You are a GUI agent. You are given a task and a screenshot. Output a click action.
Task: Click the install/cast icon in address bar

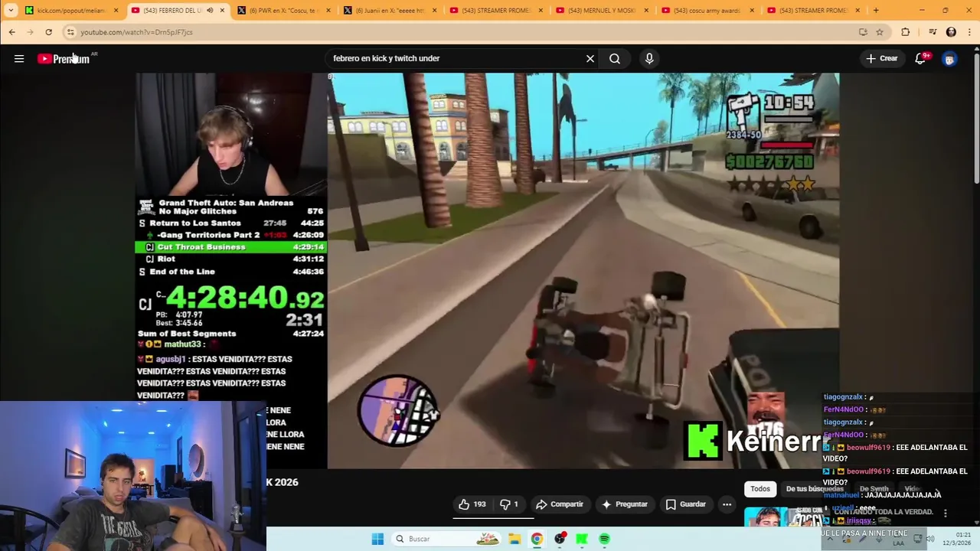[x=863, y=32]
